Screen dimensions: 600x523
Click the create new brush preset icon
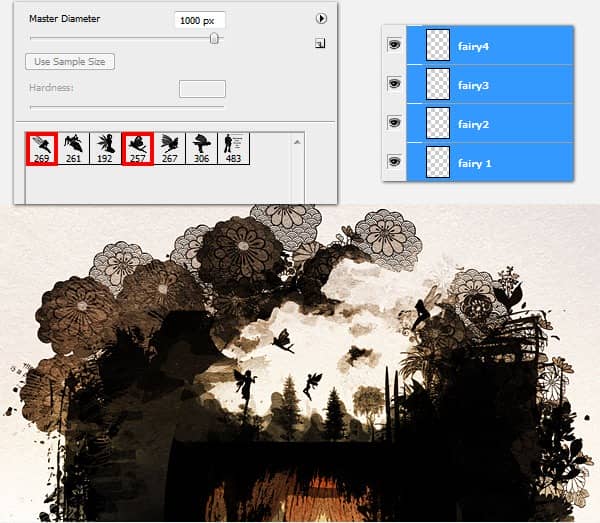[x=320, y=43]
